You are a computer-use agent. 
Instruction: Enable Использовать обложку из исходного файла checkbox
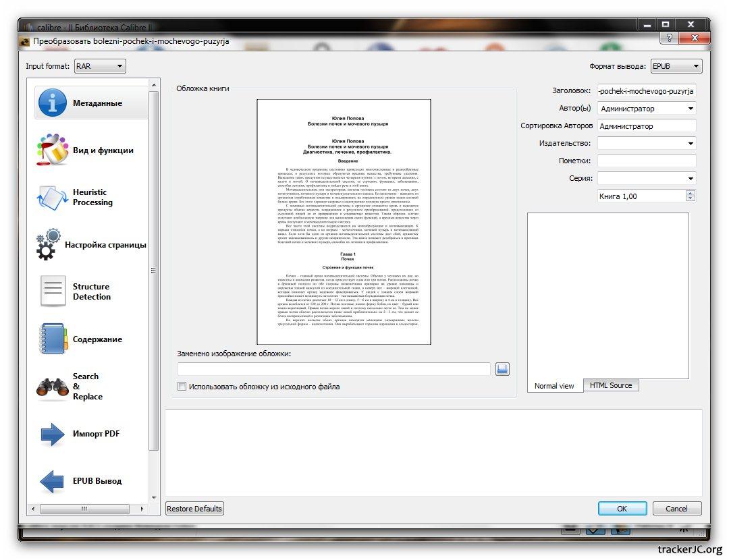tap(182, 387)
